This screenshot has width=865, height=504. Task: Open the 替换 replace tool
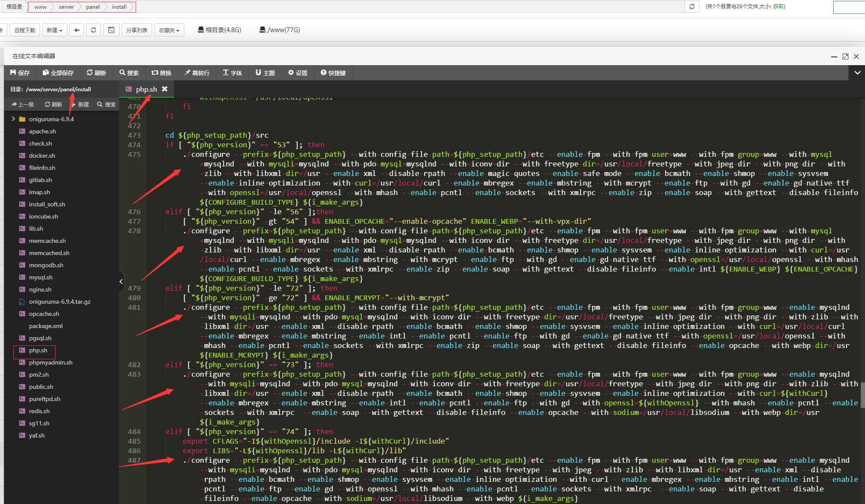tap(161, 73)
